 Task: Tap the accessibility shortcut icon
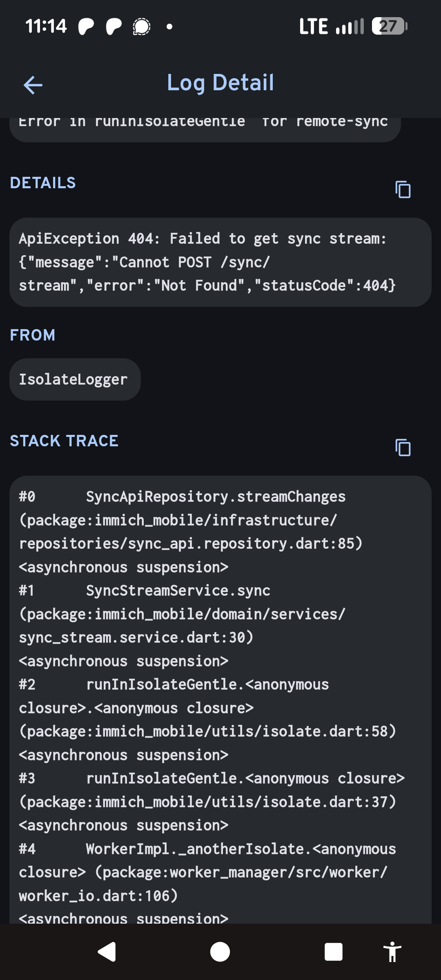tap(392, 952)
